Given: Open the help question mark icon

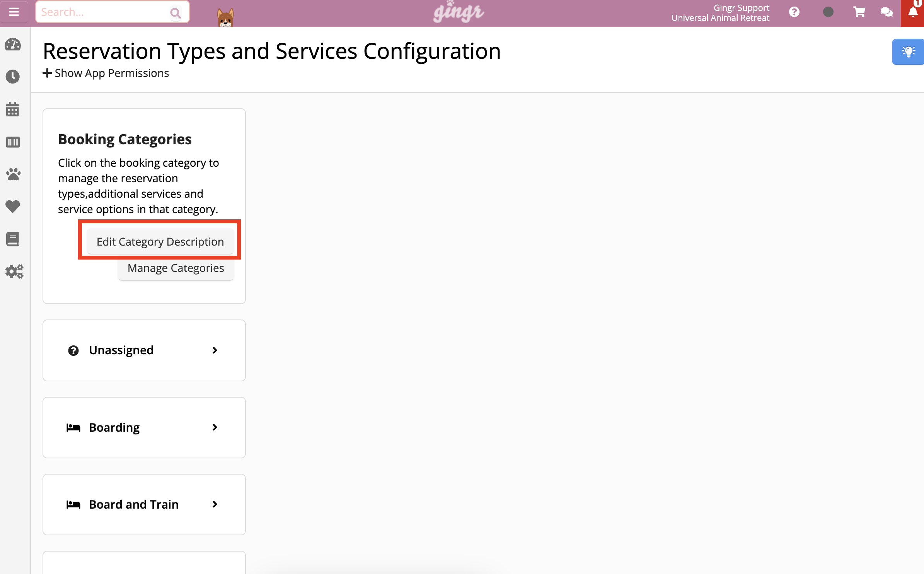Looking at the screenshot, I should 794,12.
